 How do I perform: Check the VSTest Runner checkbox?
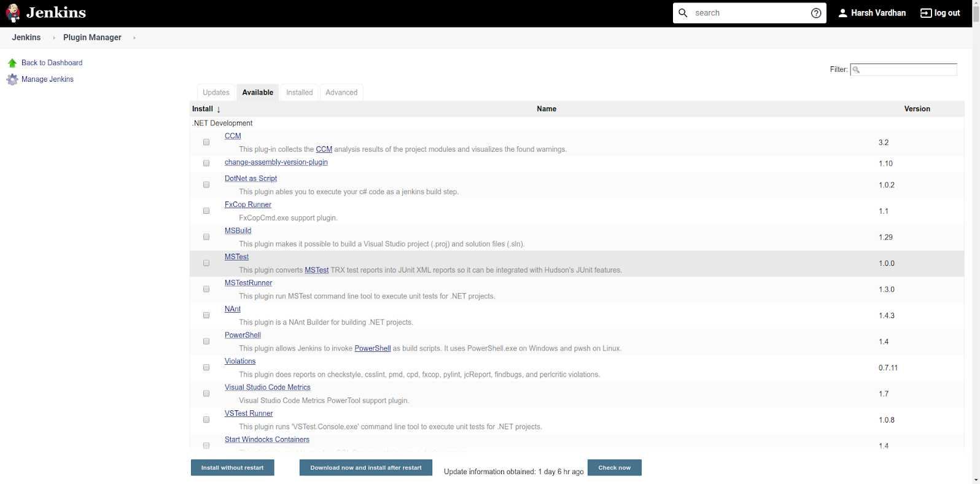[x=206, y=420]
